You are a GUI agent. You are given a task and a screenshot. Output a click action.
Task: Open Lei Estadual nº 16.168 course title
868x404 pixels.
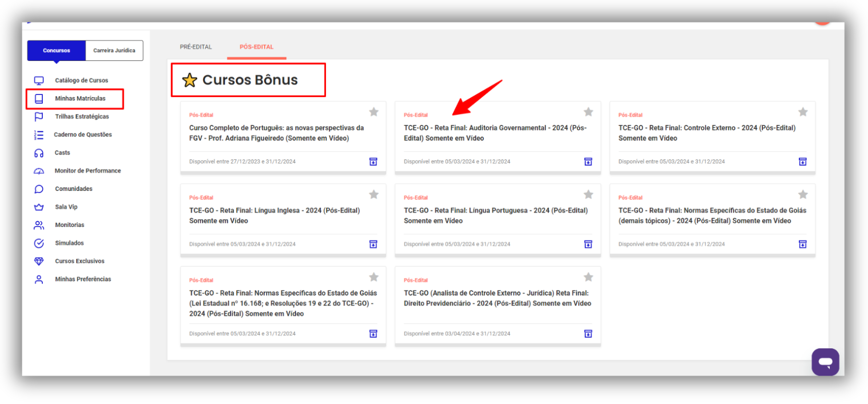coord(283,303)
